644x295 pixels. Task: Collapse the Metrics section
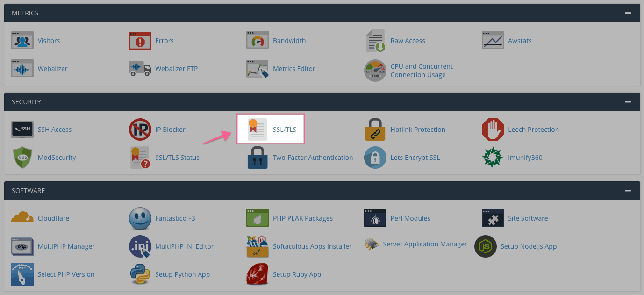(x=628, y=13)
